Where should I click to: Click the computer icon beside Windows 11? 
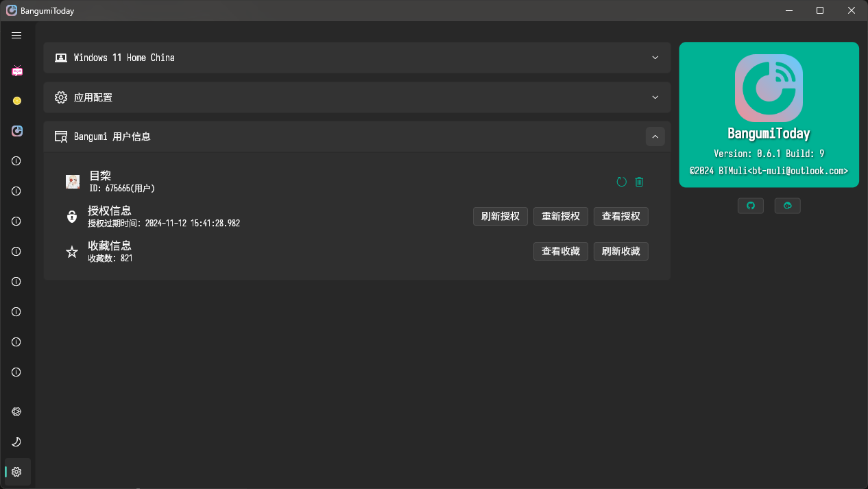(61, 58)
